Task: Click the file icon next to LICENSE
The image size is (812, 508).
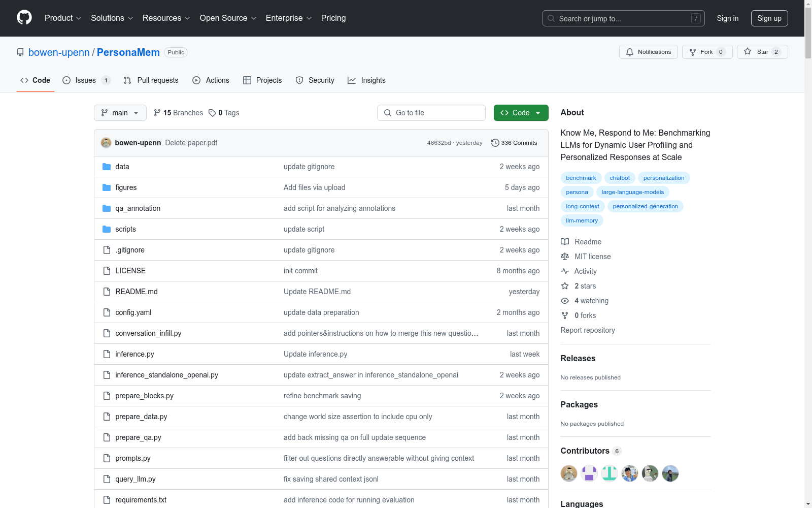Action: [107, 271]
